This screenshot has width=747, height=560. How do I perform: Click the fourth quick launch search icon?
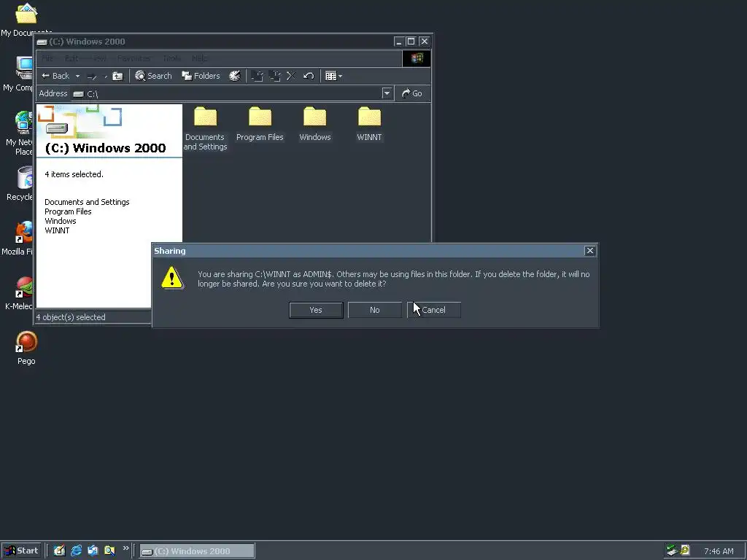[x=109, y=551]
